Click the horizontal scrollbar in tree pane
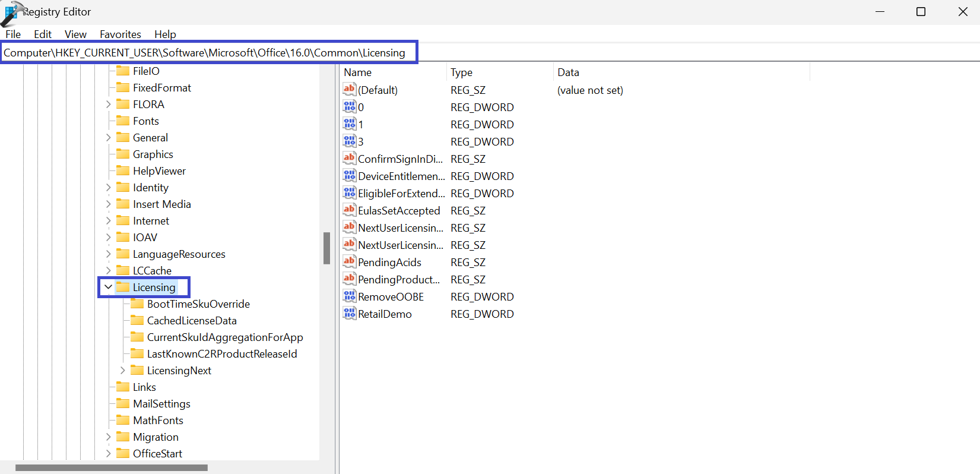Screen dimensions: 980x474 (x=112, y=467)
